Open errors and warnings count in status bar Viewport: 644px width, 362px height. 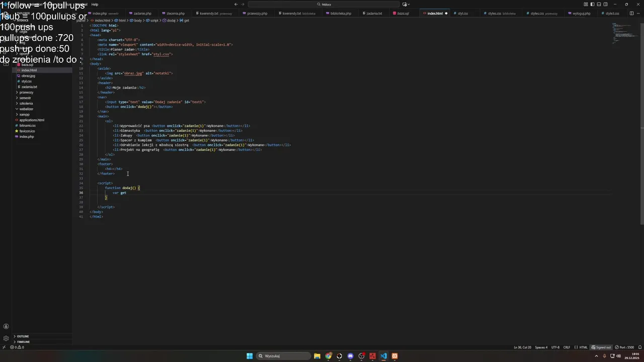17,347
